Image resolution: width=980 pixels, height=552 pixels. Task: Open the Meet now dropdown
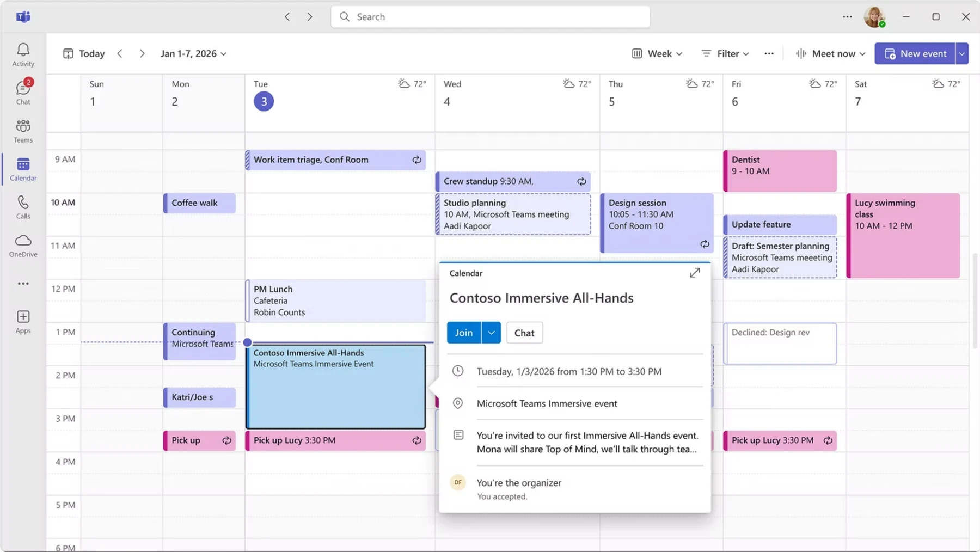click(x=830, y=53)
